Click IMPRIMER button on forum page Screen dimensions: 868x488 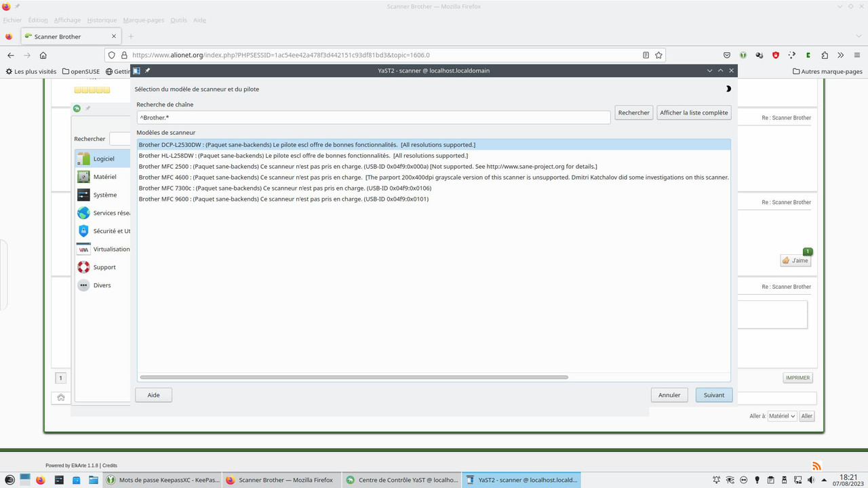(797, 378)
